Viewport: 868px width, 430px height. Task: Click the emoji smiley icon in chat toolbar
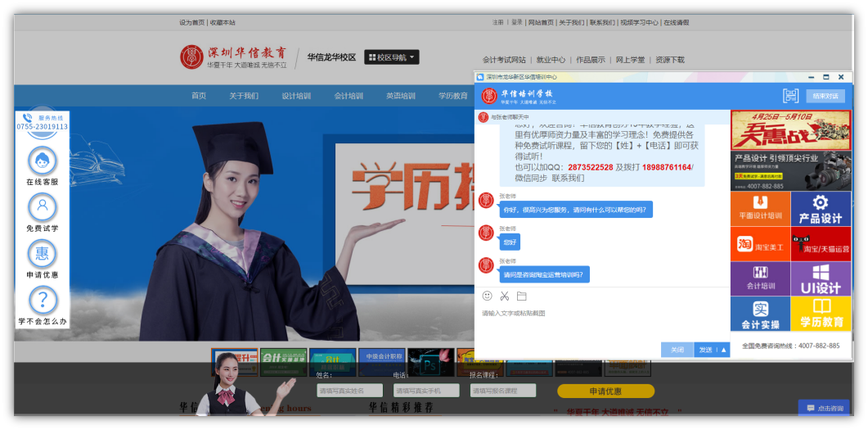point(487,296)
